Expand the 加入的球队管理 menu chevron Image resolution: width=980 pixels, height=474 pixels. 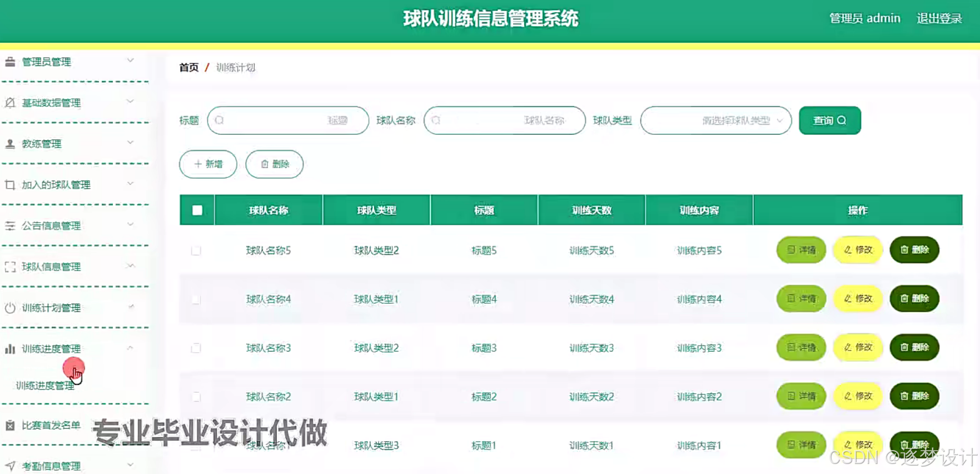click(x=130, y=183)
